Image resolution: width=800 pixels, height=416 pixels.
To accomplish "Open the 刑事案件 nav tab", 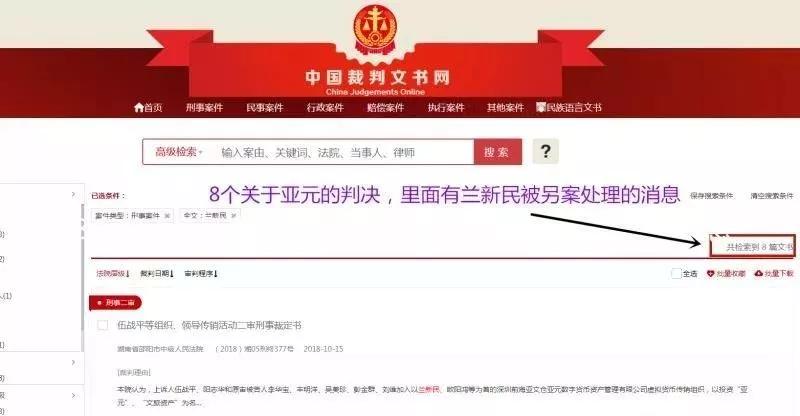I will (x=204, y=108).
